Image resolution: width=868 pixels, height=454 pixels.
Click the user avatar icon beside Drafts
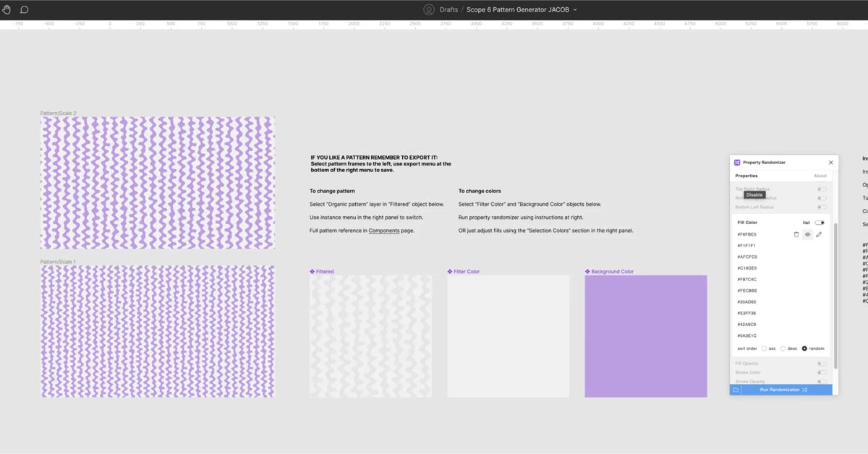(x=429, y=9)
